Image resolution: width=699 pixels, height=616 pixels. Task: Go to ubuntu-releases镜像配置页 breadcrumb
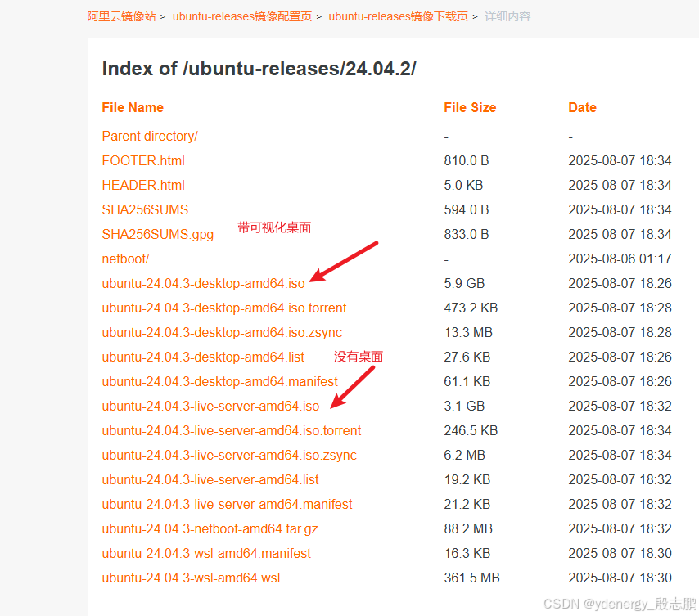point(242,17)
